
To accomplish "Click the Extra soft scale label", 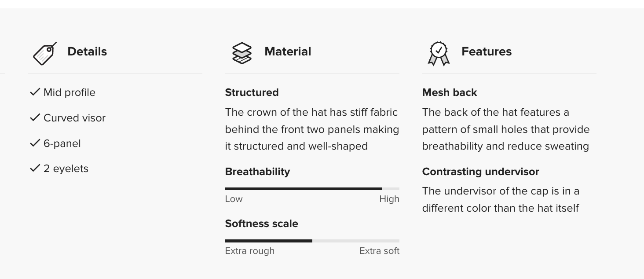I will tap(379, 251).
